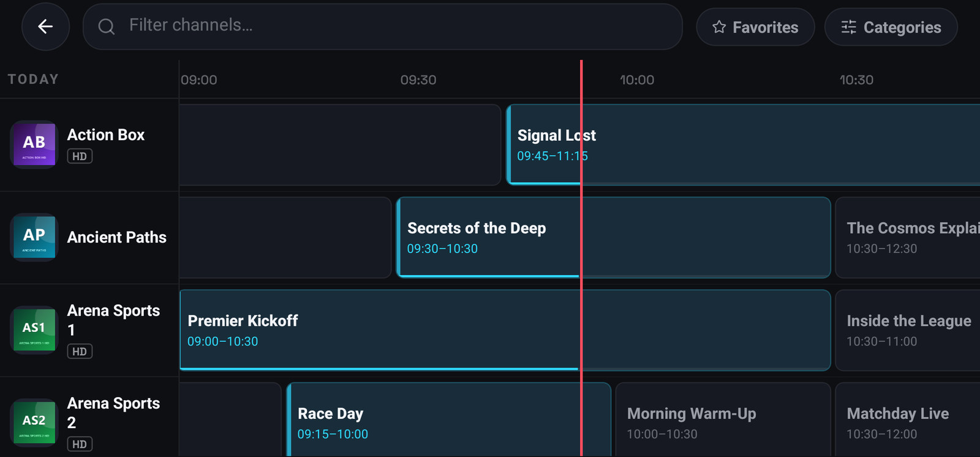
Task: Click the search magnifier icon
Action: tap(107, 26)
